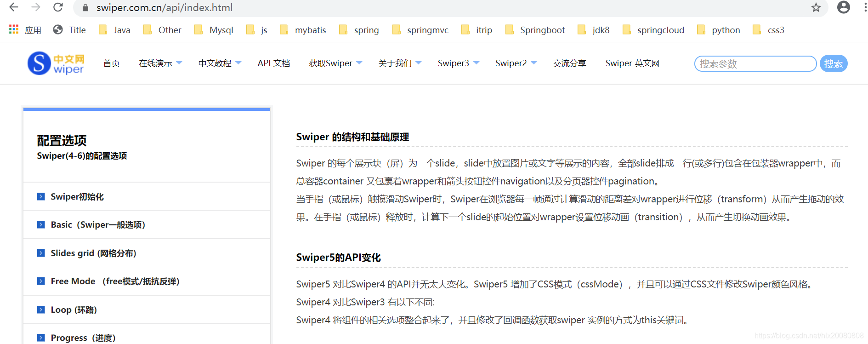This screenshot has width=868, height=344.
Task: Open the API 文档 nav item
Action: (x=274, y=63)
